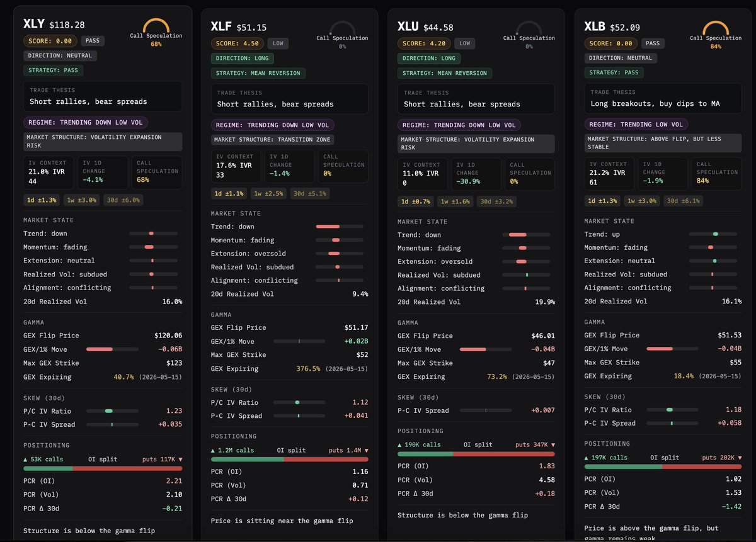The width and height of the screenshot is (756, 542).
Task: Click XLY SCORE: 0.00 badge
Action: click(50, 41)
